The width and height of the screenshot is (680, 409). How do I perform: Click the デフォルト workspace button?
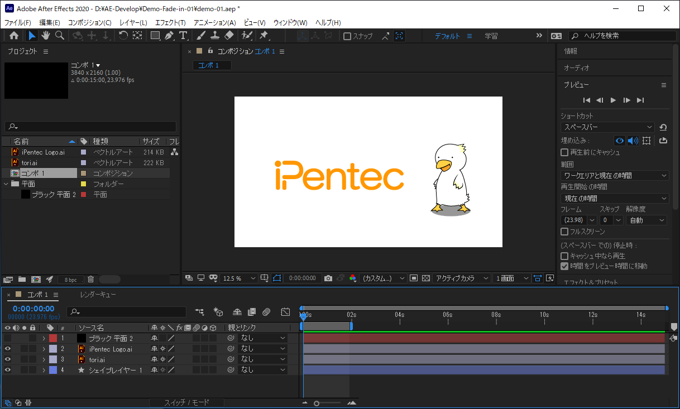coord(447,36)
